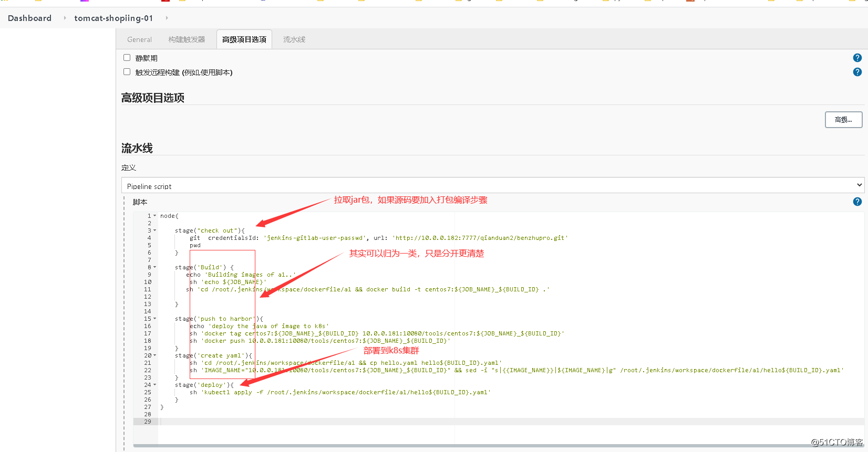868x452 pixels.
Task: Switch to the 构建触发器 tab
Action: [187, 39]
